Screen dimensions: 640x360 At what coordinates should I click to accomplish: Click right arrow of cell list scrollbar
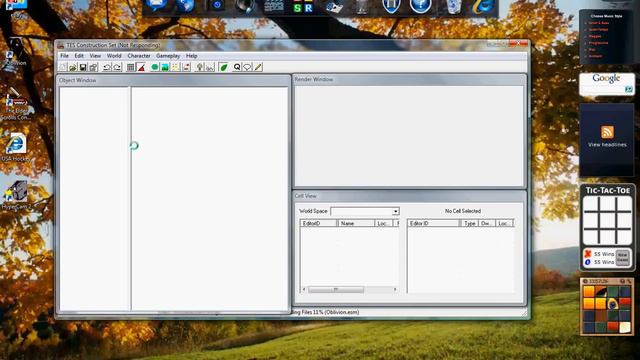(395, 289)
